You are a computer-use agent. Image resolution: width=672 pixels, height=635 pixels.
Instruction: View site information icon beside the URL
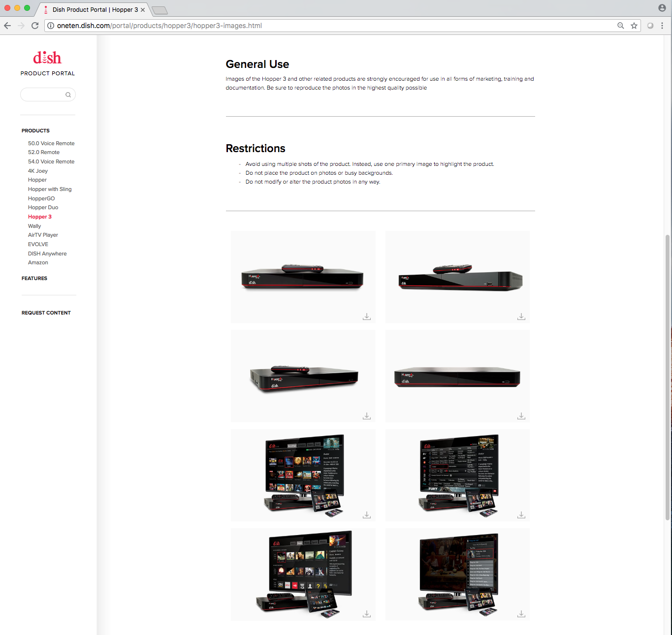[x=51, y=26]
